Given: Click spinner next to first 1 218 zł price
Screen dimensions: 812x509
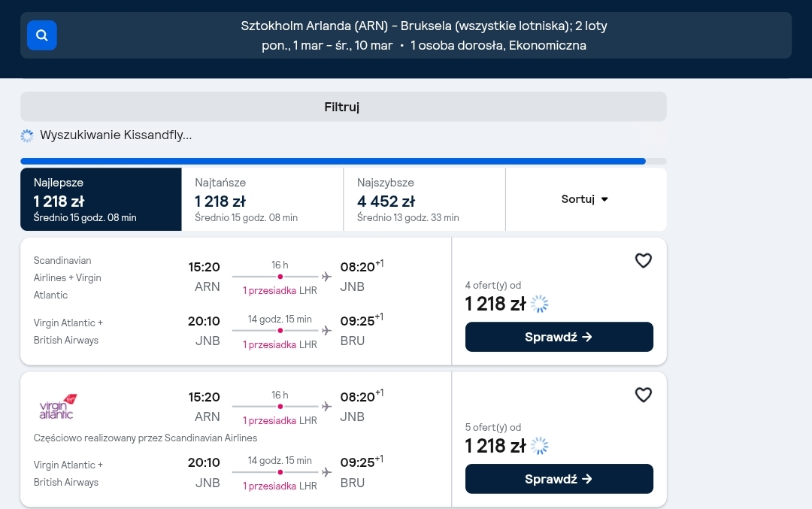Looking at the screenshot, I should tap(540, 304).
